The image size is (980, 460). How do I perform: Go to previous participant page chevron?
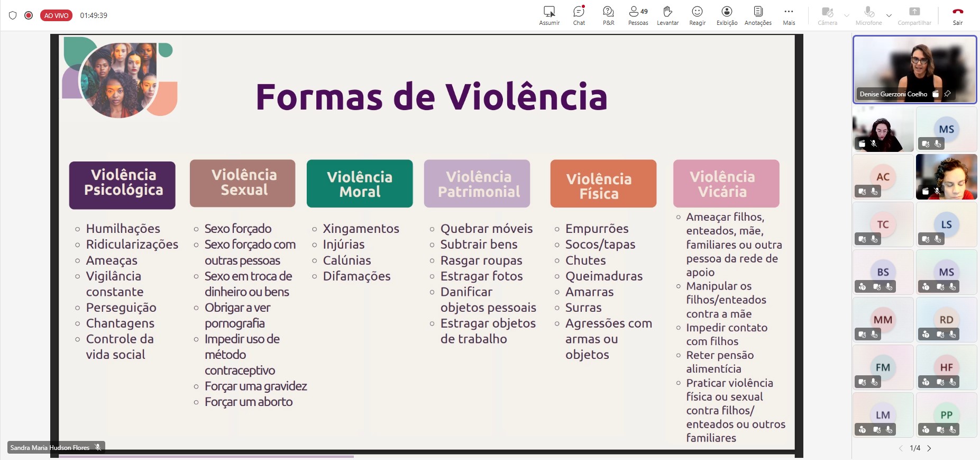901,448
